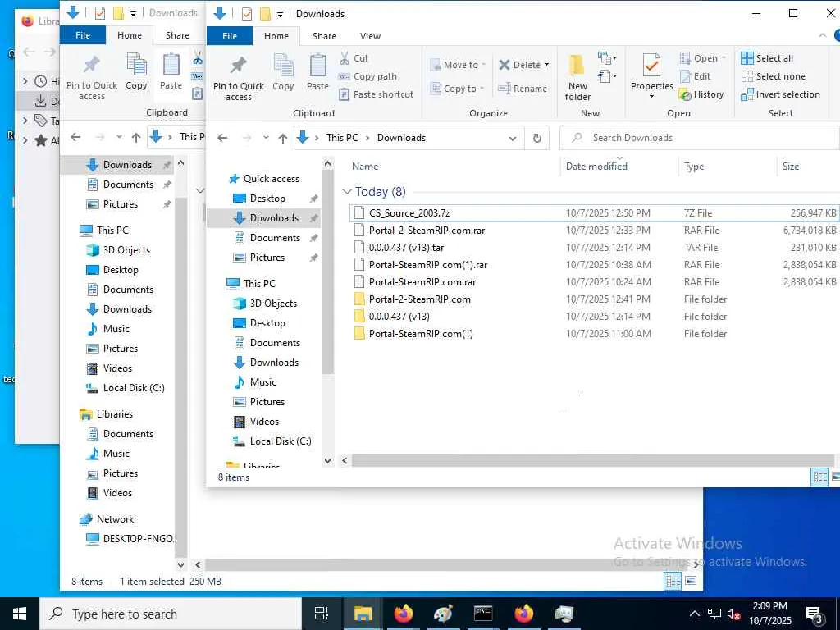The image size is (840, 630).
Task: Click the Paste icon in front Downloads ribbon
Action: point(317,72)
